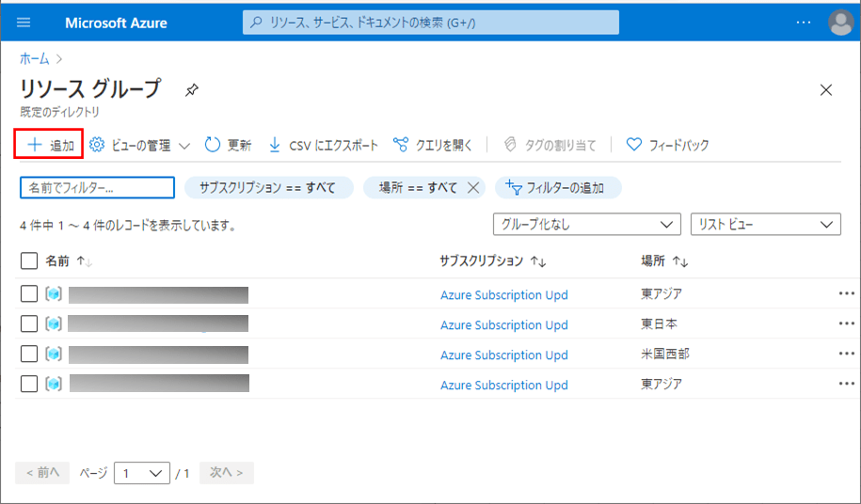Screen dimensions: 861x504
Task: Click the 名前でフィルター input field
Action: [97, 188]
